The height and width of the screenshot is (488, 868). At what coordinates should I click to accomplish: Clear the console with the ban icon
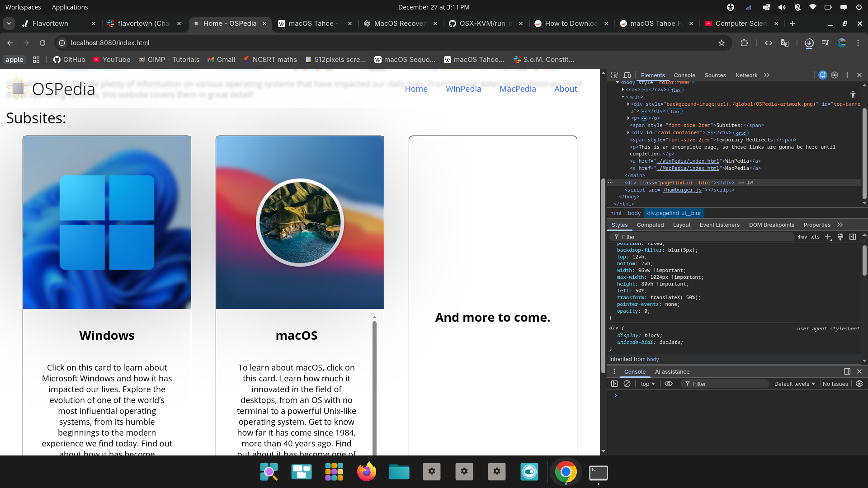tap(627, 384)
